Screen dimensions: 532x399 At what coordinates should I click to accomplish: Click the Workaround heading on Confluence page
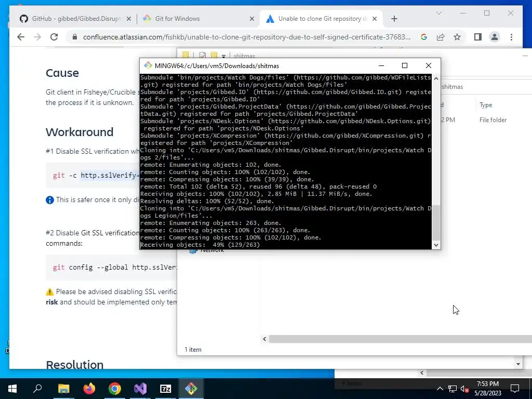click(79, 132)
